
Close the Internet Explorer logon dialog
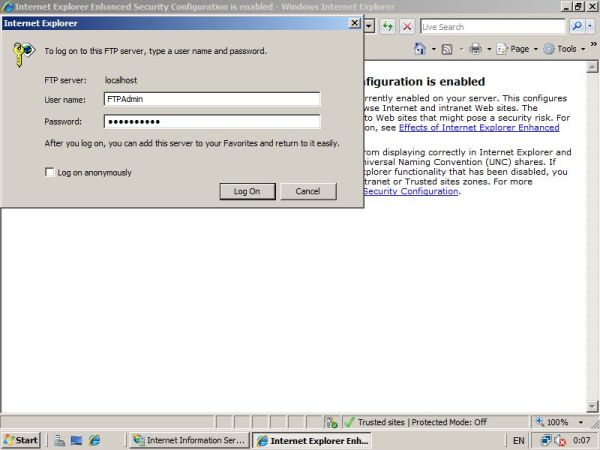click(355, 23)
